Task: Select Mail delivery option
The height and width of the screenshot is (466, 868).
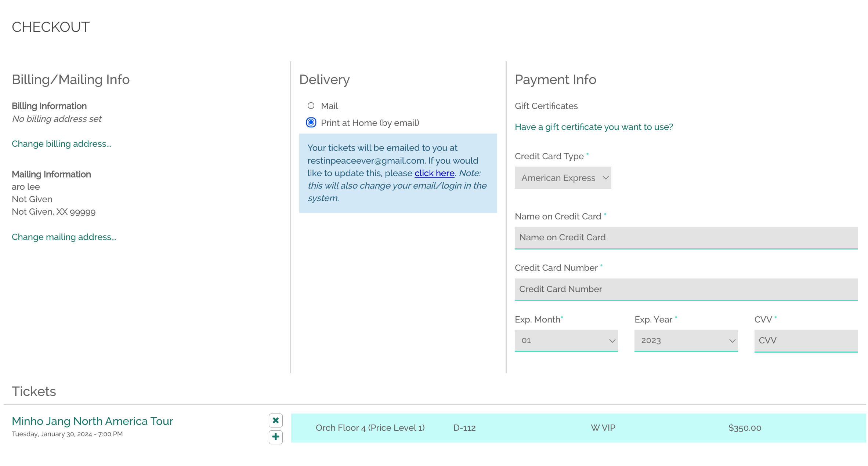Action: (x=311, y=106)
